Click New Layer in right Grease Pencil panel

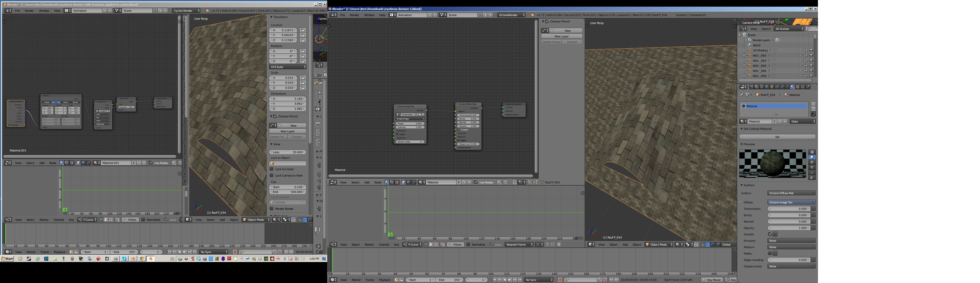click(562, 36)
